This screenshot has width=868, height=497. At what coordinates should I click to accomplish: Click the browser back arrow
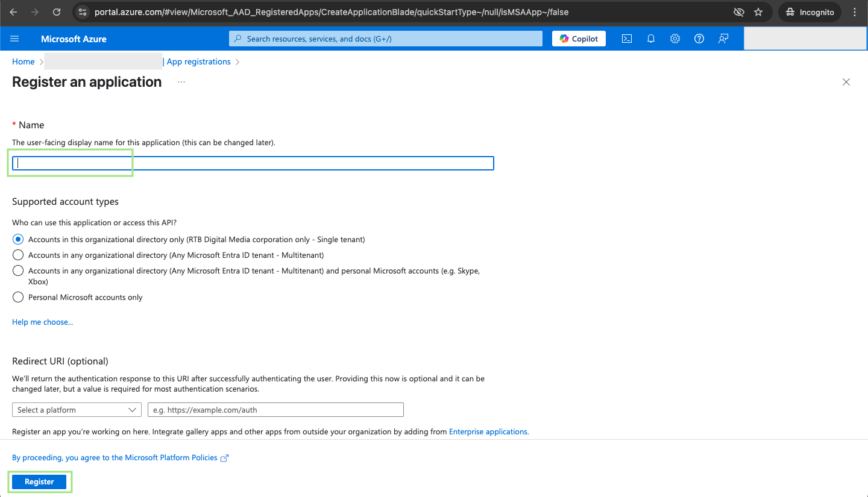[x=13, y=12]
